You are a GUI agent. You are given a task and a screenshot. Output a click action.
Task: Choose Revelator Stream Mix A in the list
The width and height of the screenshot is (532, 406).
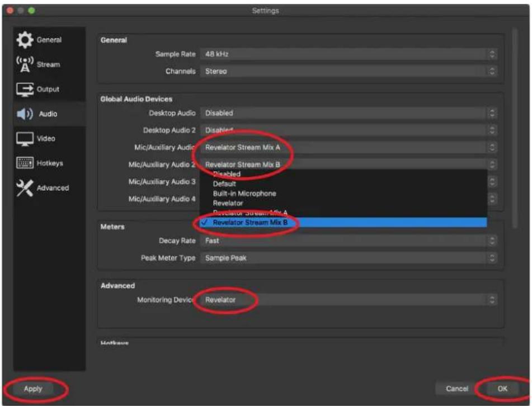tap(343, 213)
